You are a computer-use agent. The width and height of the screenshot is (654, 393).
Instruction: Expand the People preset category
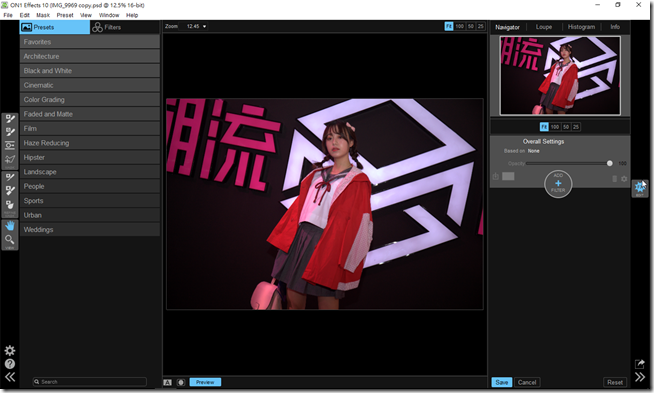point(90,186)
